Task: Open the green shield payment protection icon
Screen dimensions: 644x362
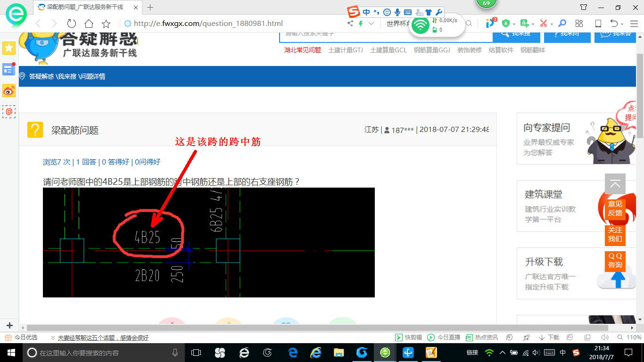Action: [x=506, y=23]
